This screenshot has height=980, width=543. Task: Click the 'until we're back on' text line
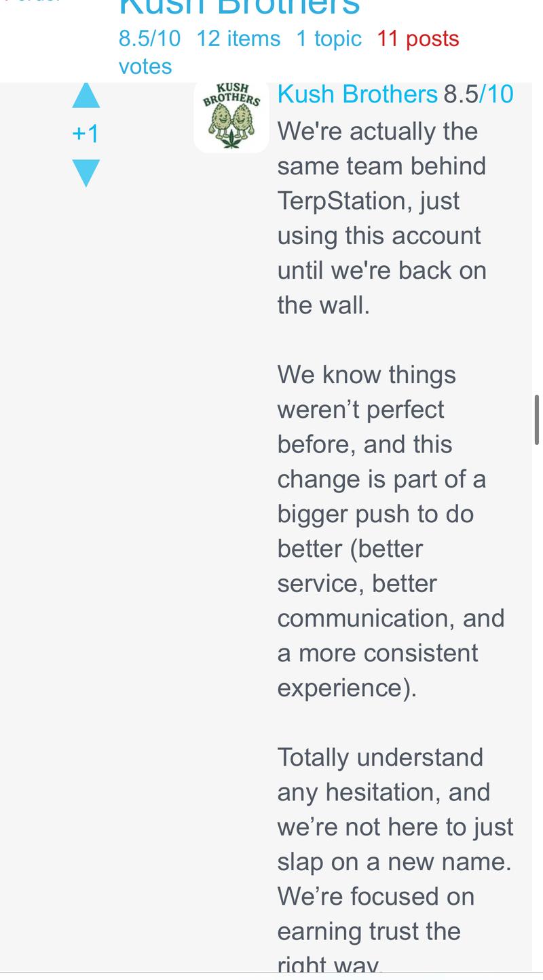(381, 271)
